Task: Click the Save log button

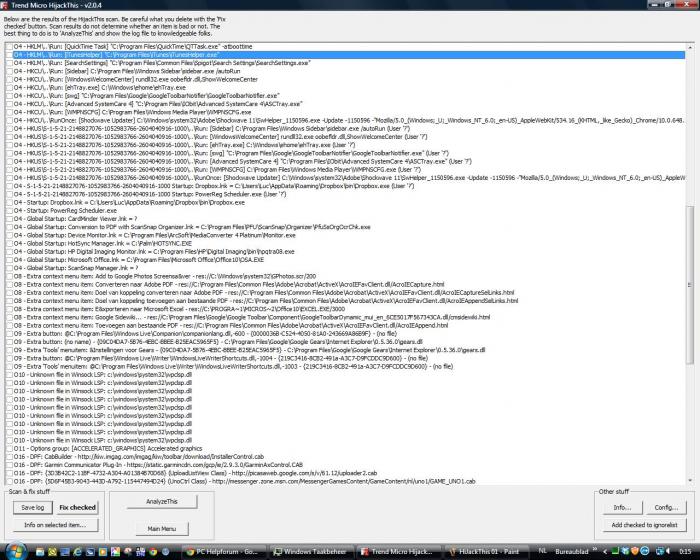Action: pyautogui.click(x=33, y=508)
